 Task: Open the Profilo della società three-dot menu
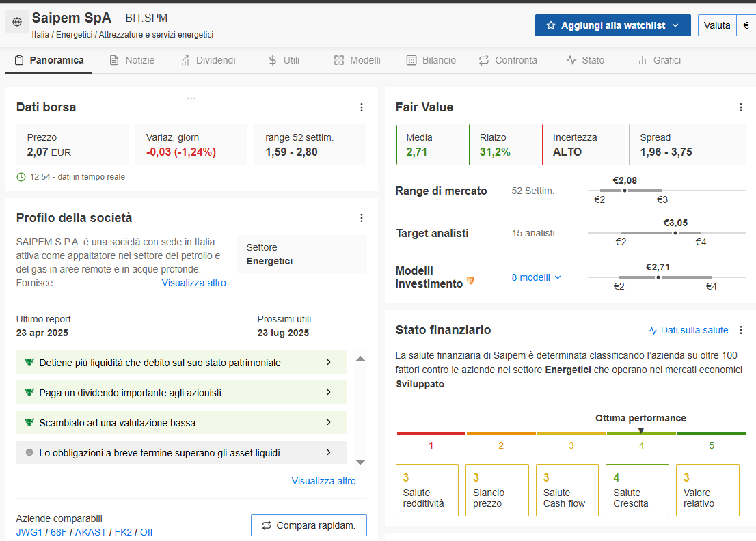pyautogui.click(x=362, y=218)
